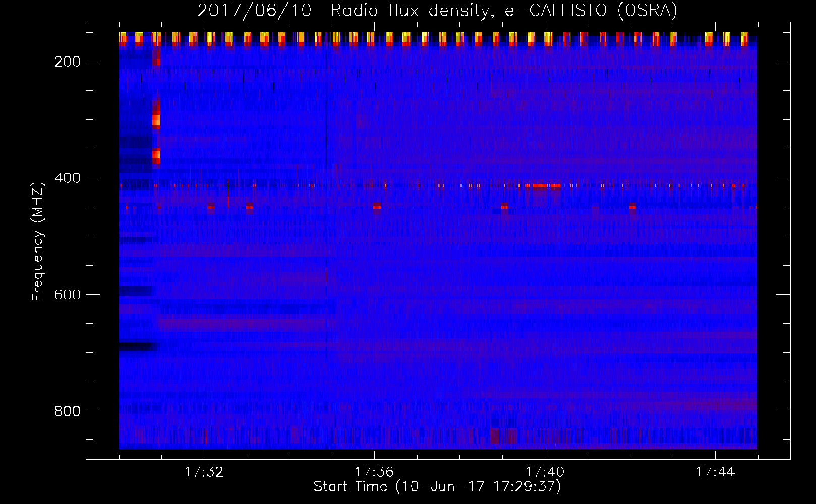Click the '800' frequency axis label

click(x=68, y=411)
